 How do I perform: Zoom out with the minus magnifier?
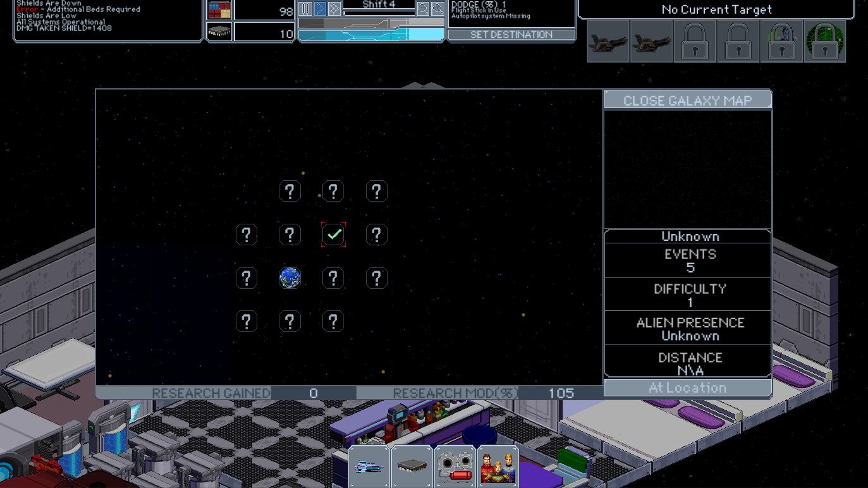[x=422, y=9]
